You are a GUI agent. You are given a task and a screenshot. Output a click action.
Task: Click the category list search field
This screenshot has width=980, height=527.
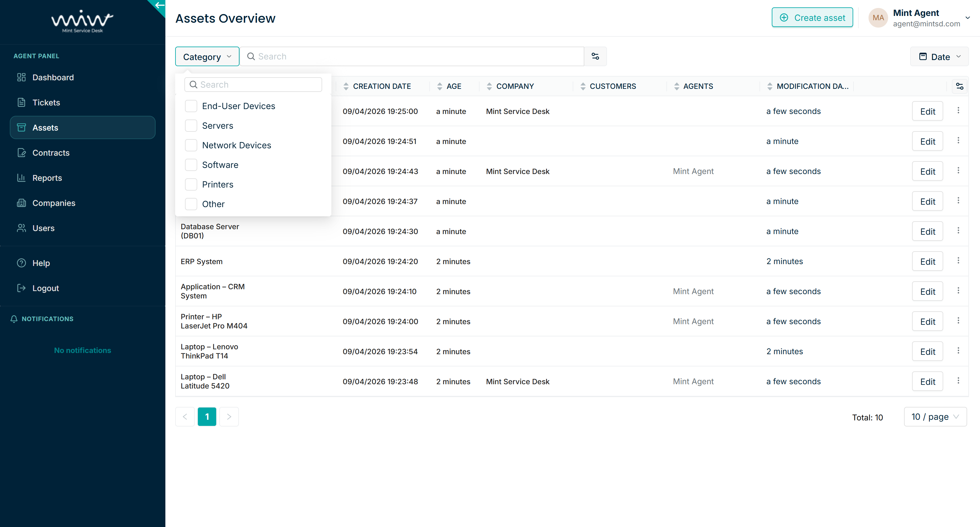pos(253,85)
